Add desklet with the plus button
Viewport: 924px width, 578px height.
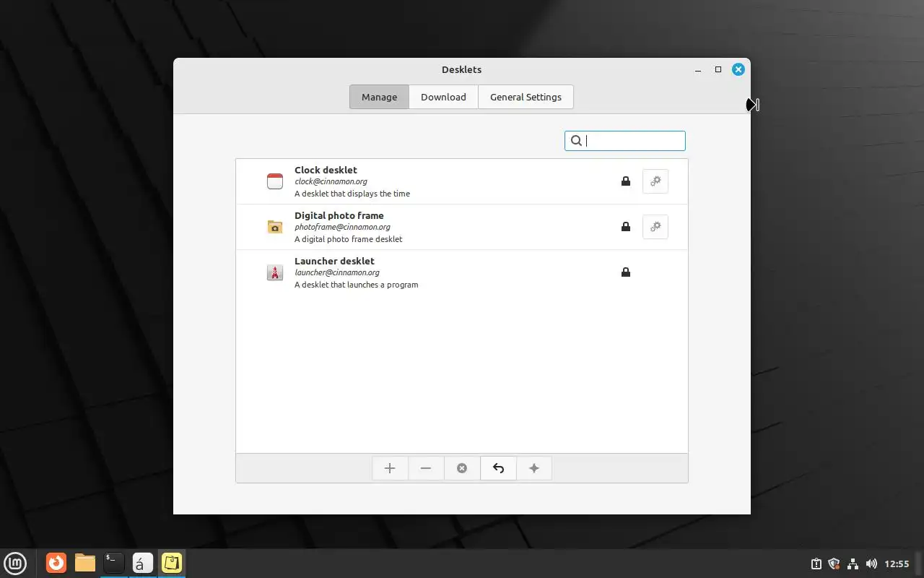click(390, 468)
